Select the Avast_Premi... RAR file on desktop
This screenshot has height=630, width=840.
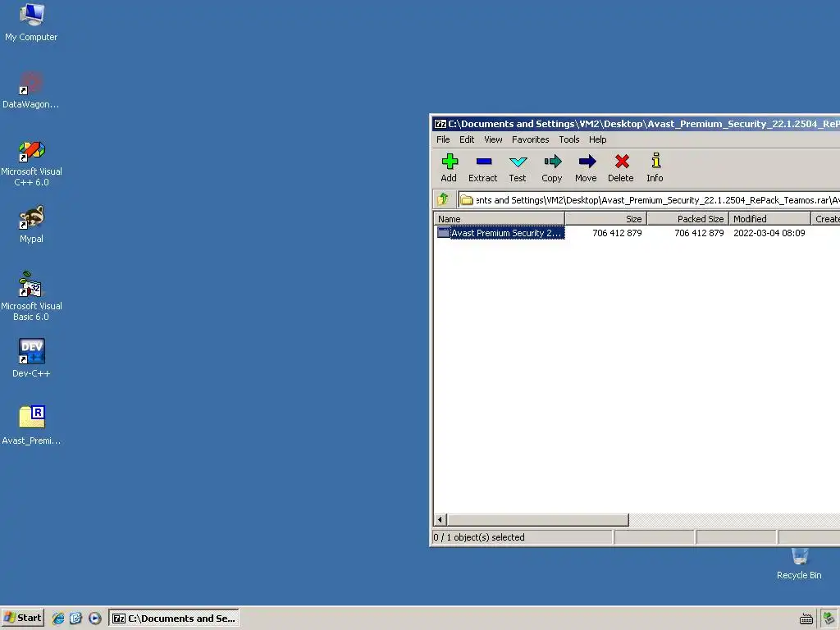click(x=31, y=426)
